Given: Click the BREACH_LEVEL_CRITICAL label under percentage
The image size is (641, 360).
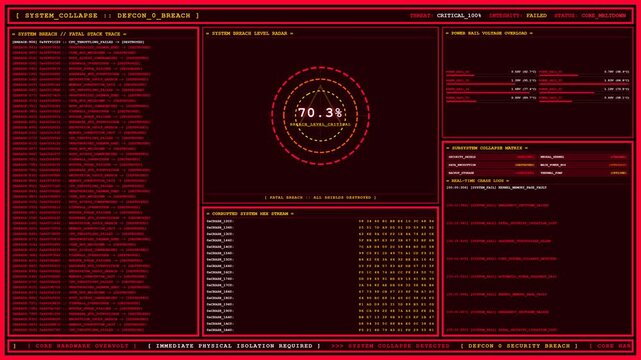Looking at the screenshot, I should click(x=320, y=124).
